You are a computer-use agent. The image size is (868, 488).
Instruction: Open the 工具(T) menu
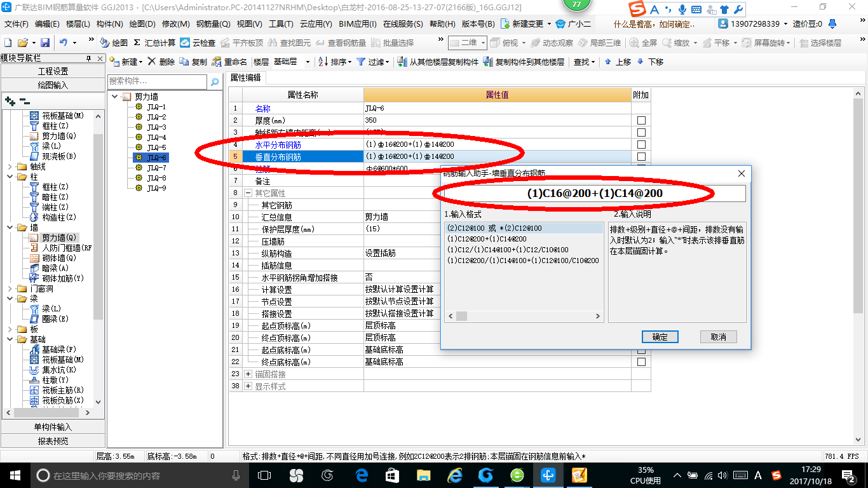click(281, 24)
